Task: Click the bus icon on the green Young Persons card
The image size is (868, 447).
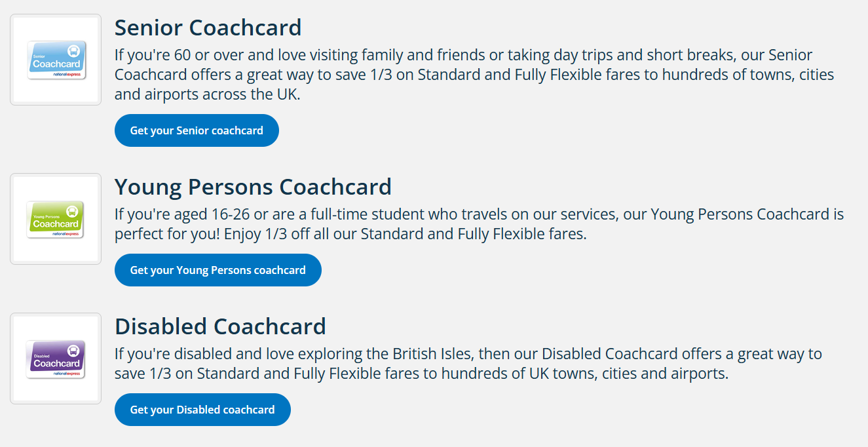Action: coord(73,211)
